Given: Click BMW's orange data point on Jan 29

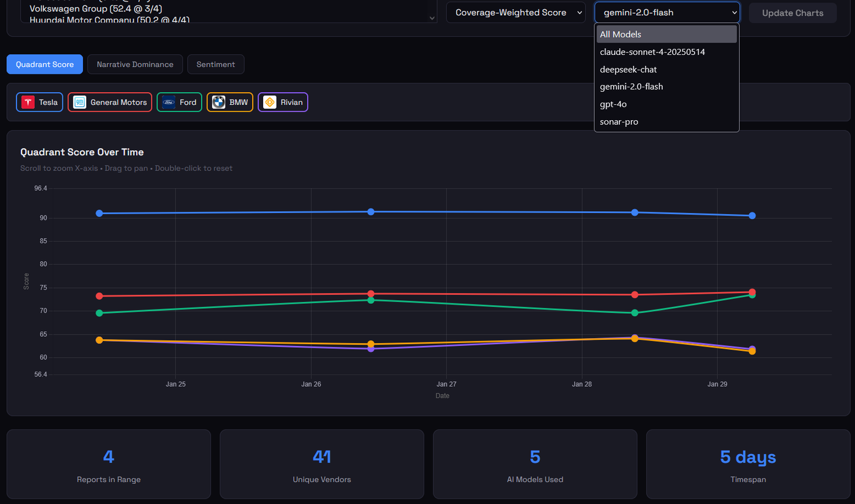Looking at the screenshot, I should (x=752, y=351).
